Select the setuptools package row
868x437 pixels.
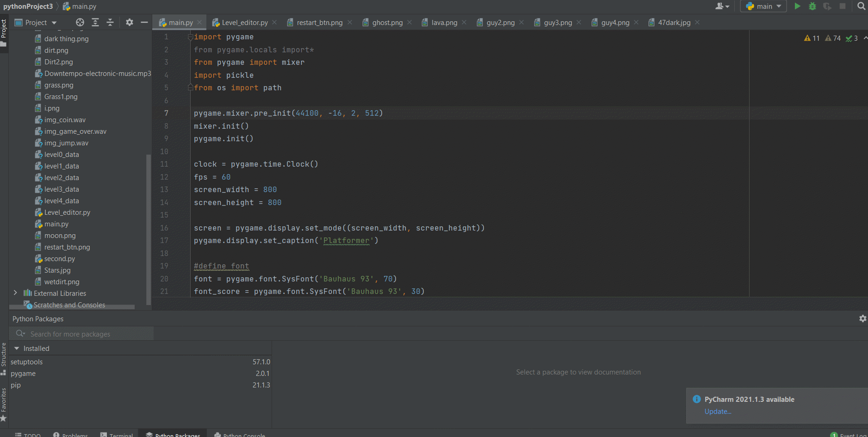click(x=140, y=362)
